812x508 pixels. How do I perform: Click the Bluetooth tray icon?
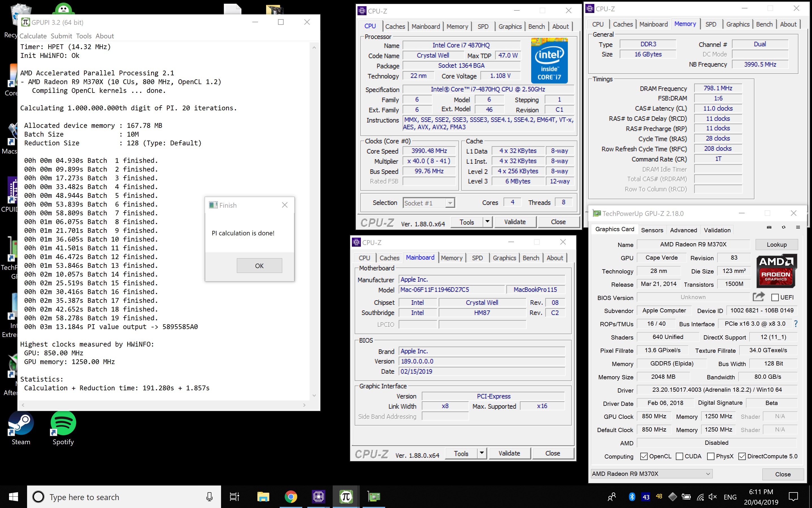pos(632,497)
